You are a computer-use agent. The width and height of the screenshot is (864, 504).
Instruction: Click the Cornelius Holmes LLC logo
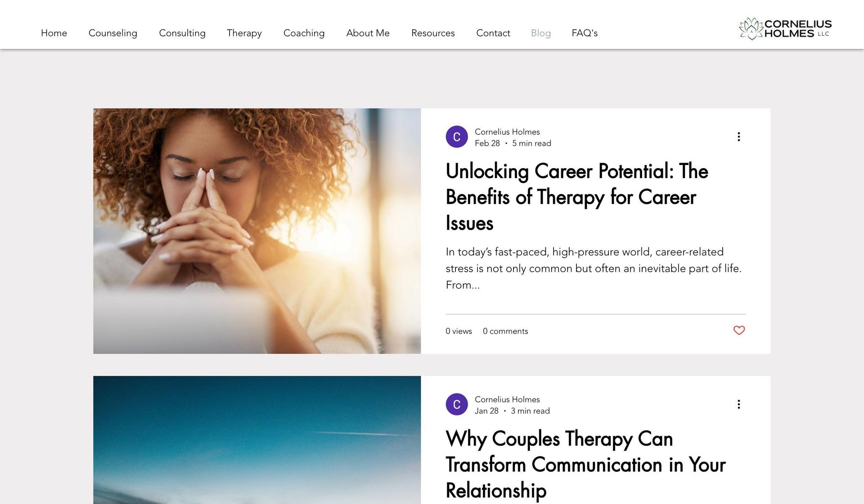pos(785,29)
